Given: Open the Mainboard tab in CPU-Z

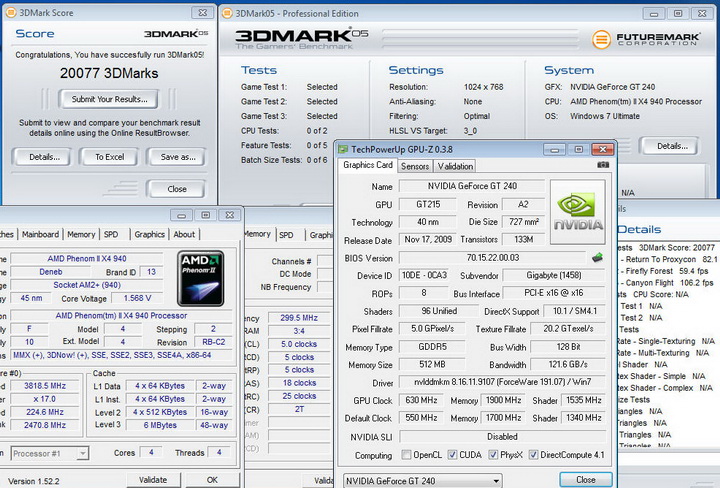Looking at the screenshot, I should click(x=40, y=234).
